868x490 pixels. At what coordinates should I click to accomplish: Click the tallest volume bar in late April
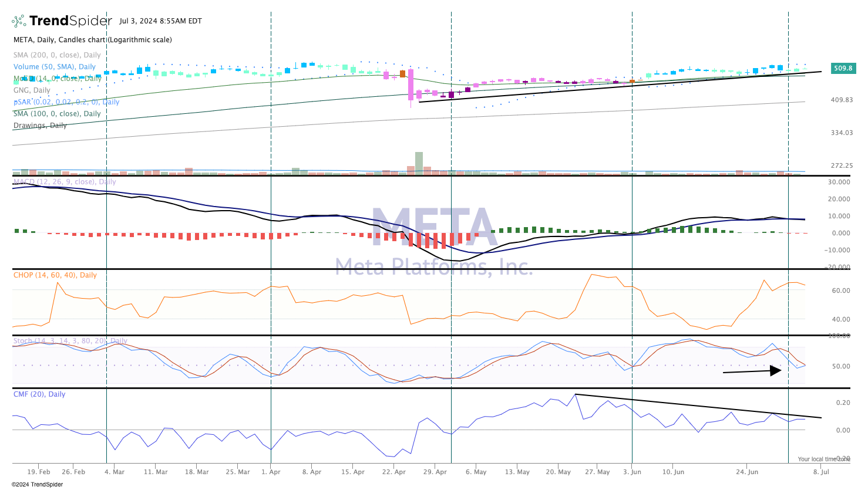419,163
